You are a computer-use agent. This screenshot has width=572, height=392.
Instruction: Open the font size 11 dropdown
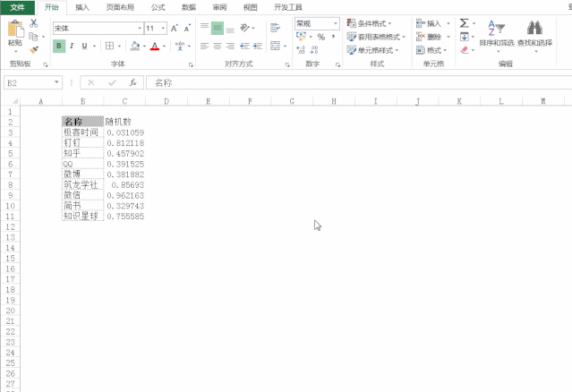(163, 29)
